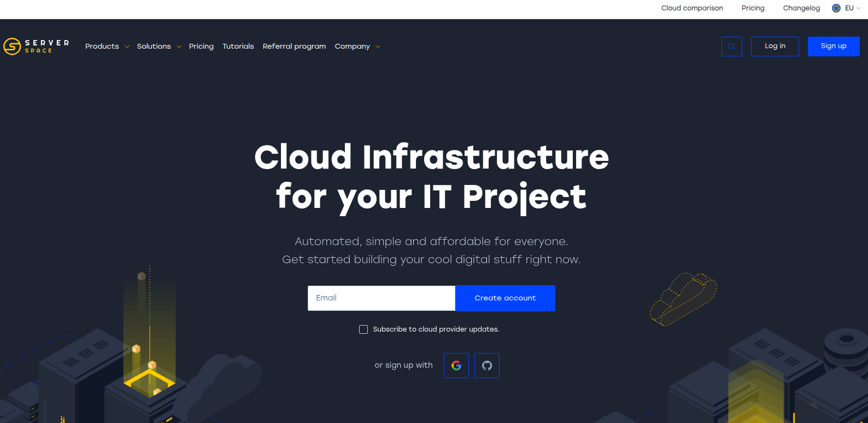The width and height of the screenshot is (868, 423).
Task: Open the search magnifier icon
Action: [x=731, y=47]
